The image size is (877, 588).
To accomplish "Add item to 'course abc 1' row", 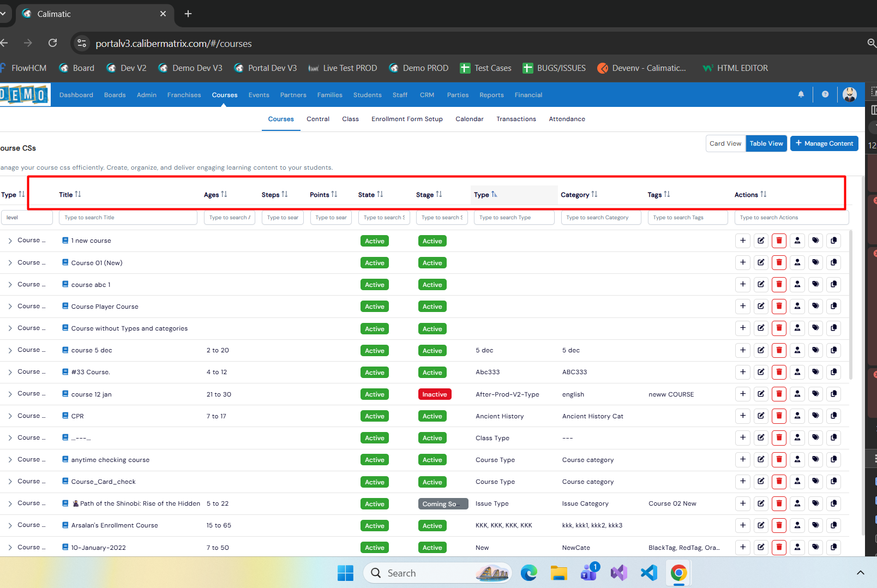I will point(743,284).
